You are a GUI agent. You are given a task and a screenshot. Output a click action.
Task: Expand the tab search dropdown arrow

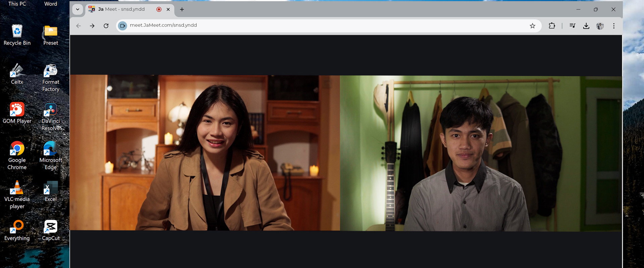pyautogui.click(x=77, y=9)
